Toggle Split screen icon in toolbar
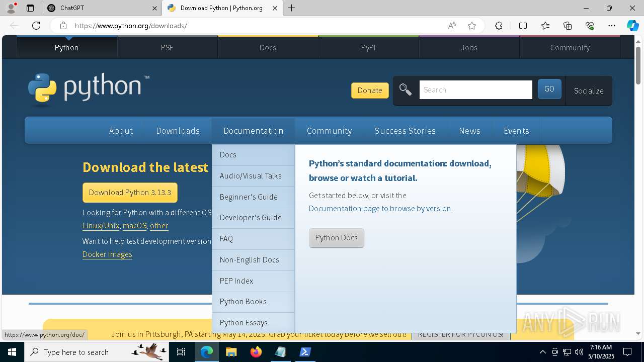The height and width of the screenshot is (362, 644). pos(523,26)
